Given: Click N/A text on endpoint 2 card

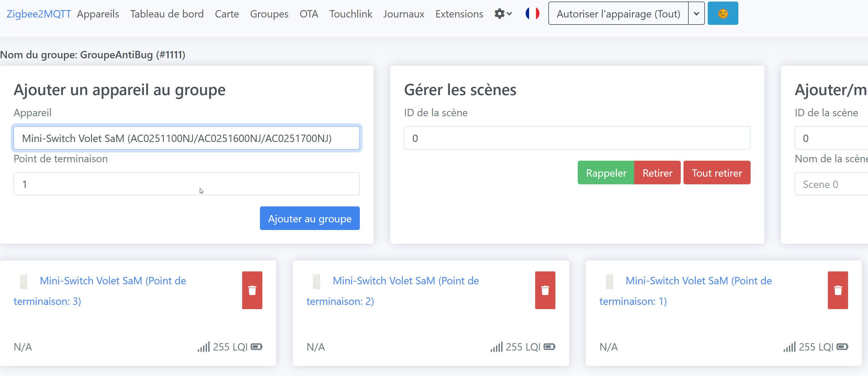Looking at the screenshot, I should click(316, 347).
